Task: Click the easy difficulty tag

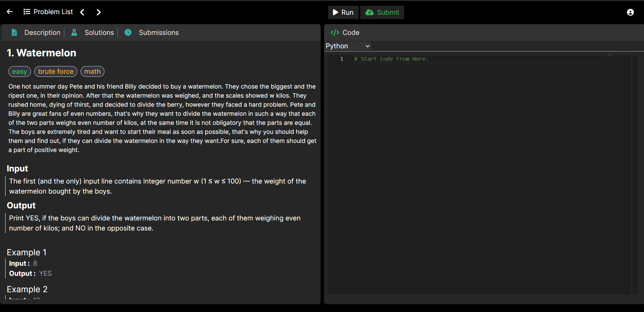Action: (x=19, y=71)
